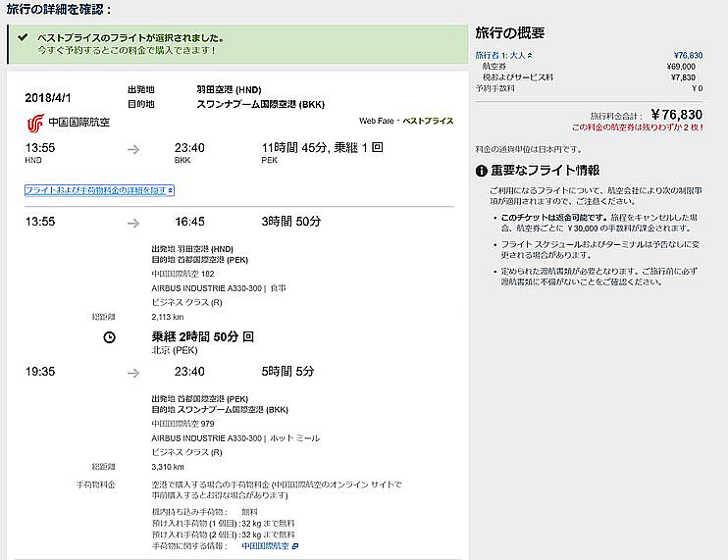Click the 中国国際航空 airline name beside the logo
Viewport: 728px width, 560px height.
point(78,123)
